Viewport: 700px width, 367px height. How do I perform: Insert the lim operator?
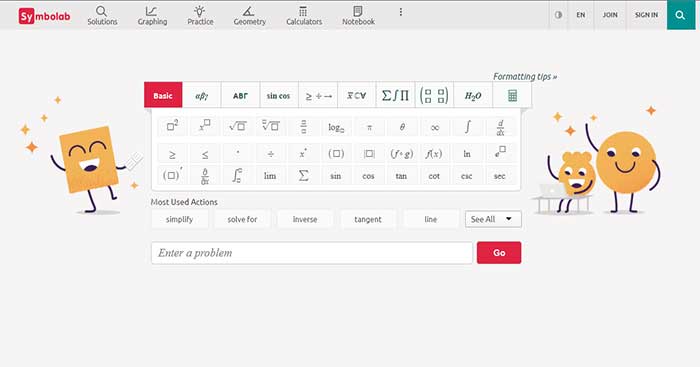tap(271, 175)
